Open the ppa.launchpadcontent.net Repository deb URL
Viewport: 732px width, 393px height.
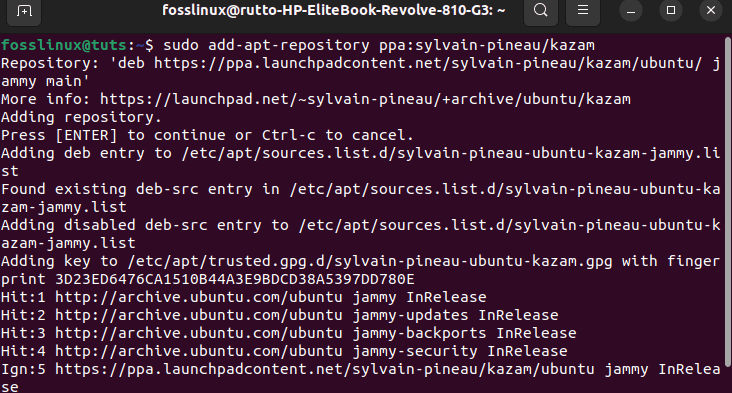coord(428,63)
